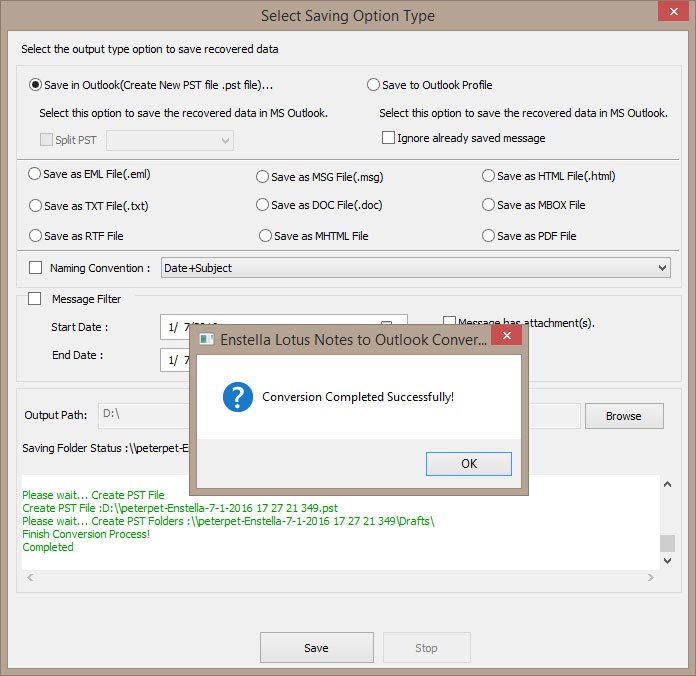
Task: Click Browse to choose output path
Action: [623, 416]
